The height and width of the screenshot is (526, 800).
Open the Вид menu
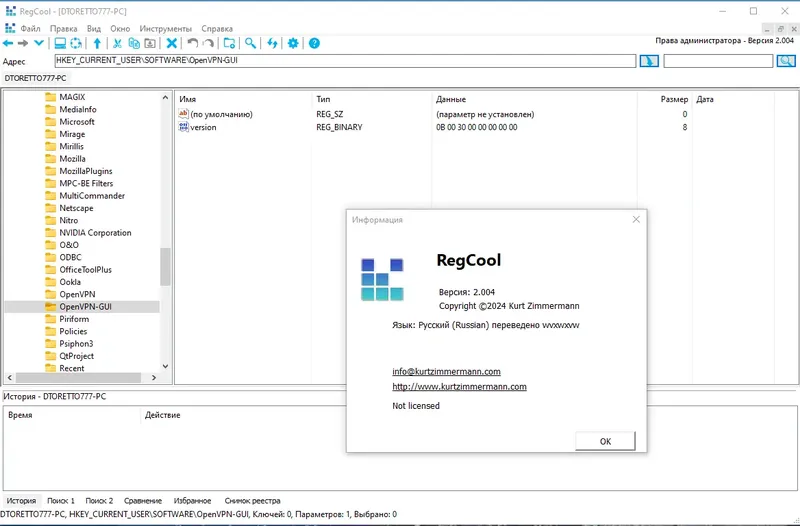94,29
